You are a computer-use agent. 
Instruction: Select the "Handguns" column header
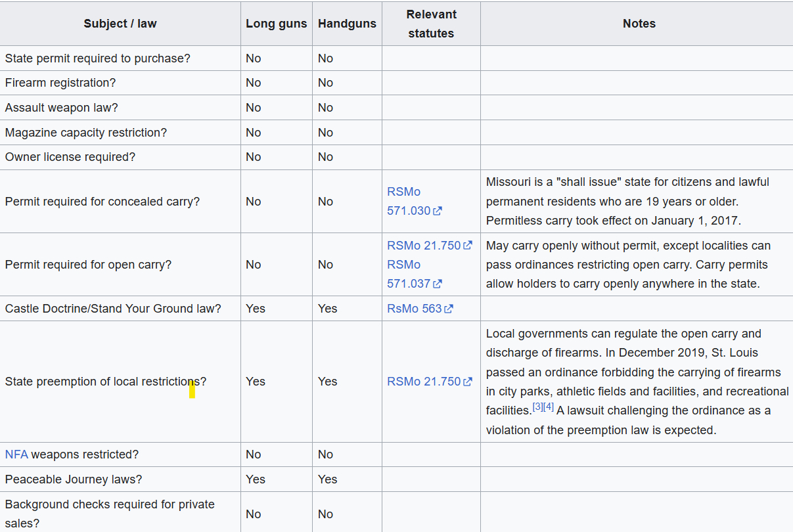pos(347,24)
